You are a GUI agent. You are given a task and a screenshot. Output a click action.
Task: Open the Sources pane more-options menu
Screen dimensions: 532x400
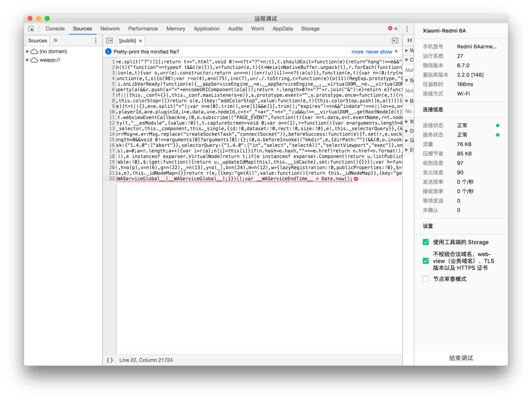[x=96, y=40]
